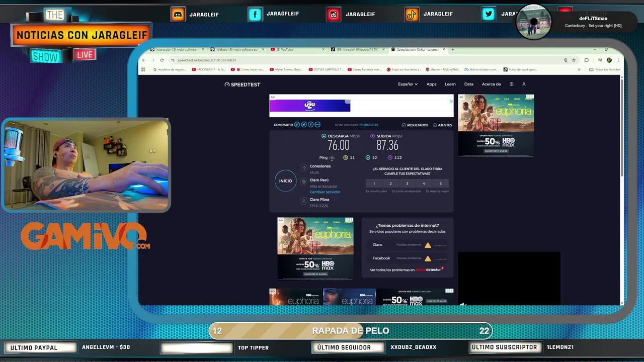Click warning triangle beside Claro outage
644x362 pixels.
[428, 245]
